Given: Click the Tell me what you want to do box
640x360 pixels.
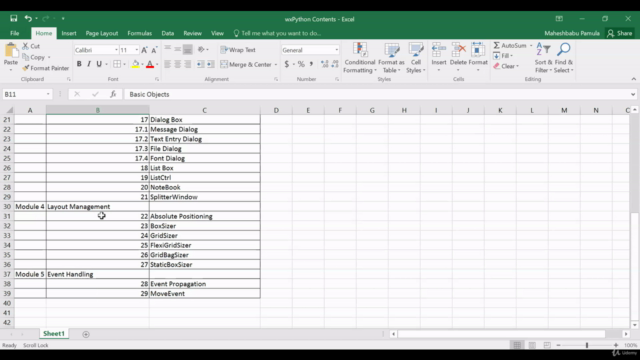Looking at the screenshot, I should [278, 33].
